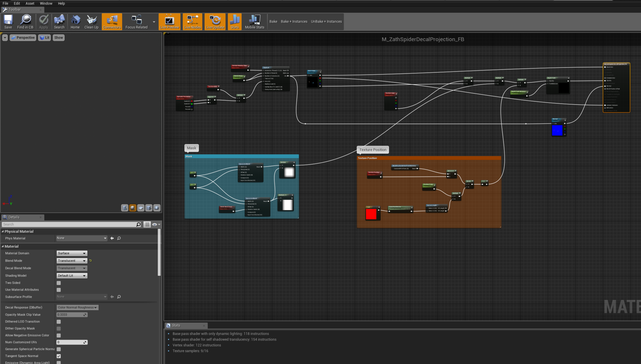Collapse the Physical Material section
Screen dimensions: 641x364
(x=3, y=231)
